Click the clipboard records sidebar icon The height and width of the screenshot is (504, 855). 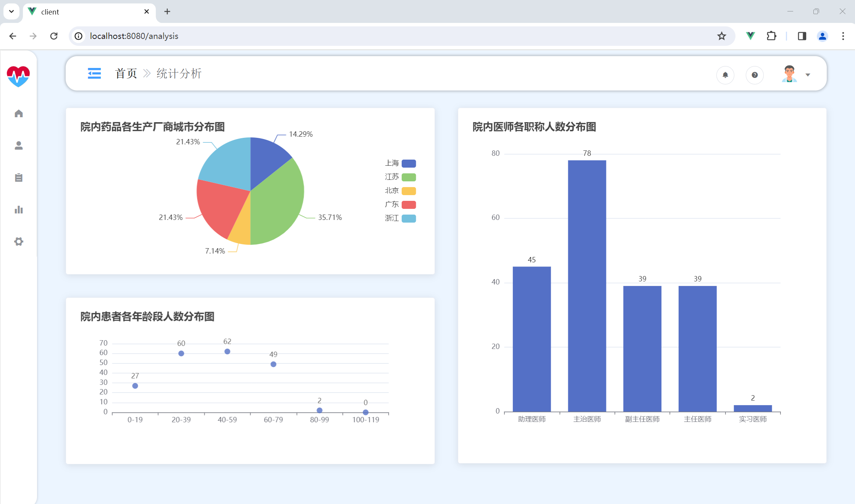click(19, 178)
